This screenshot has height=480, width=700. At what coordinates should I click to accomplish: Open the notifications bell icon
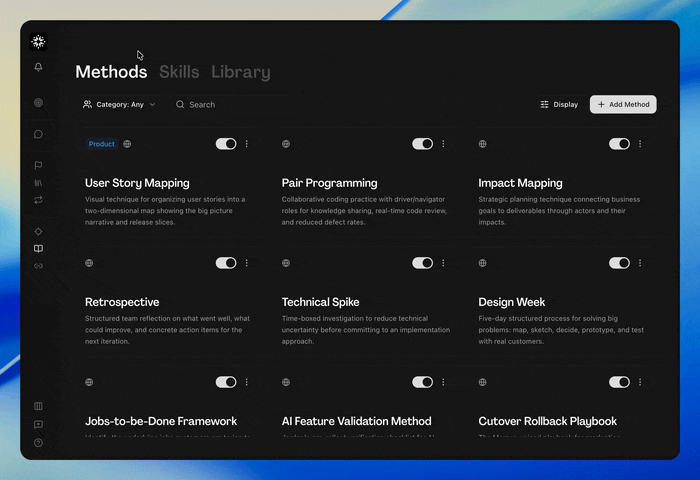point(38,67)
